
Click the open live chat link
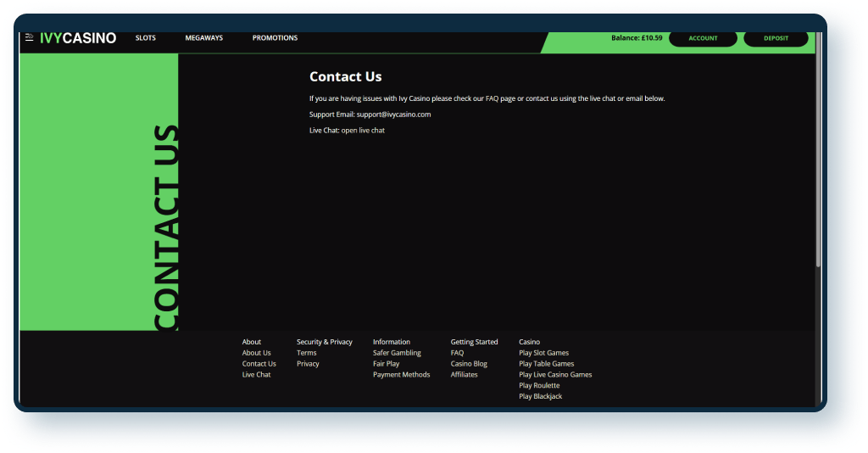[x=363, y=131]
